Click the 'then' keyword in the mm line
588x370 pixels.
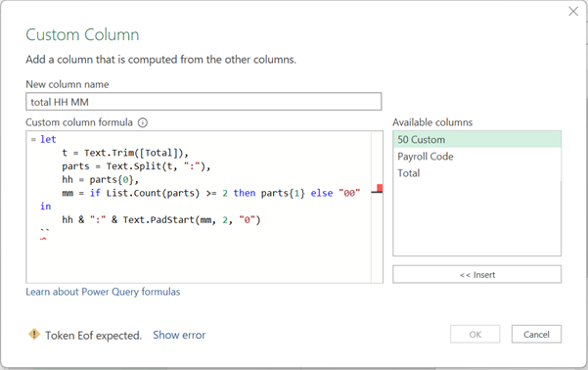(245, 193)
